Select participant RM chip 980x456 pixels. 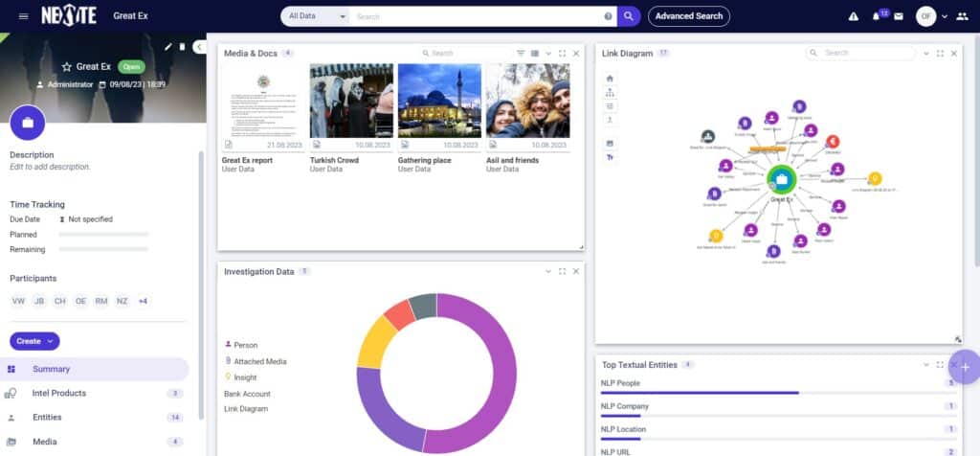101,302
